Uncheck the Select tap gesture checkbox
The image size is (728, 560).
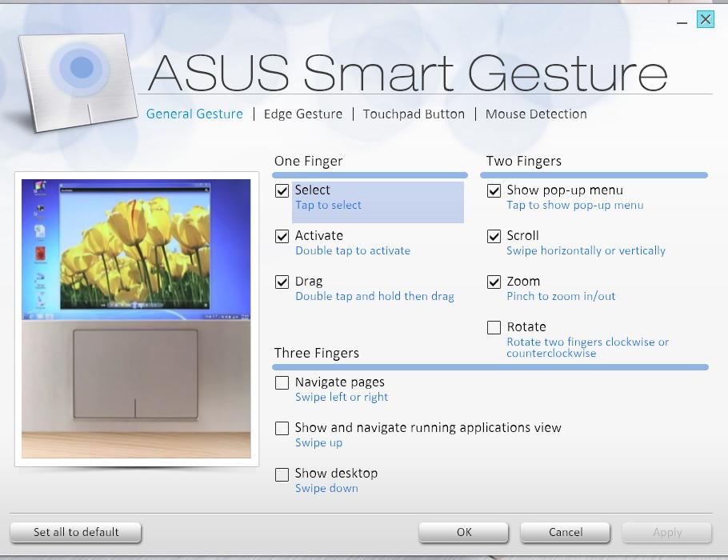click(x=282, y=190)
